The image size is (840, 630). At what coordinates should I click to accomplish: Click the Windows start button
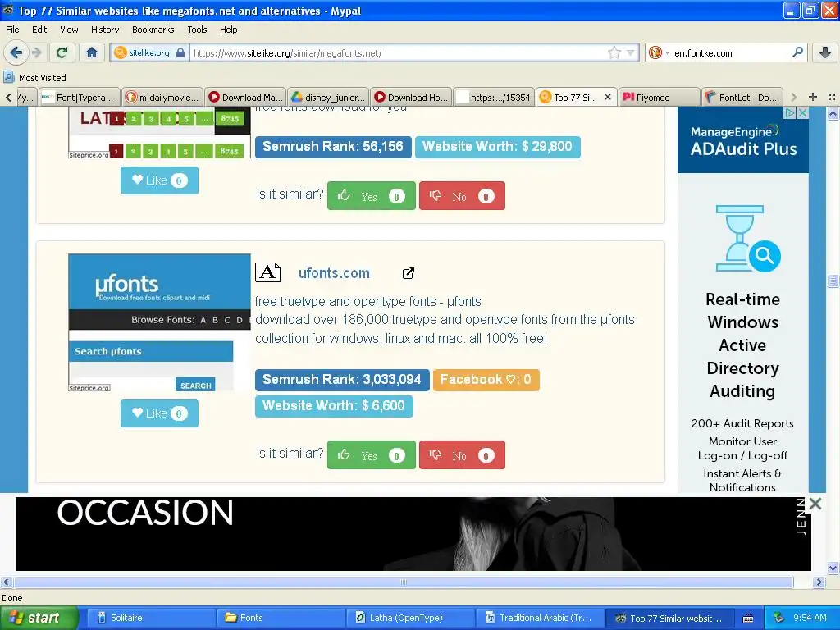tap(39, 618)
